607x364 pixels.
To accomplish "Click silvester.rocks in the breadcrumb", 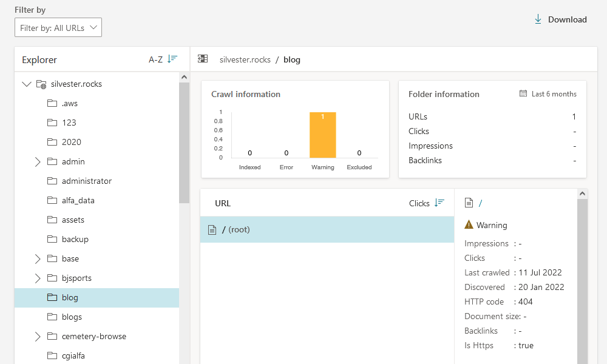I will [245, 59].
